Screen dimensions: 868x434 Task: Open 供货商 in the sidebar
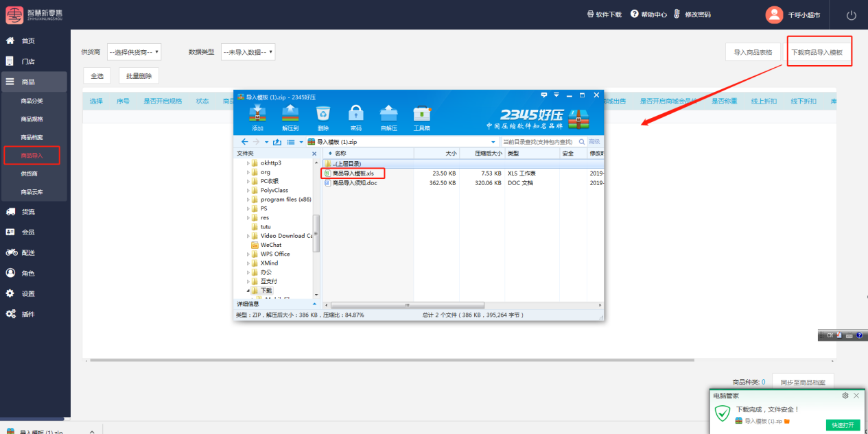click(x=29, y=174)
